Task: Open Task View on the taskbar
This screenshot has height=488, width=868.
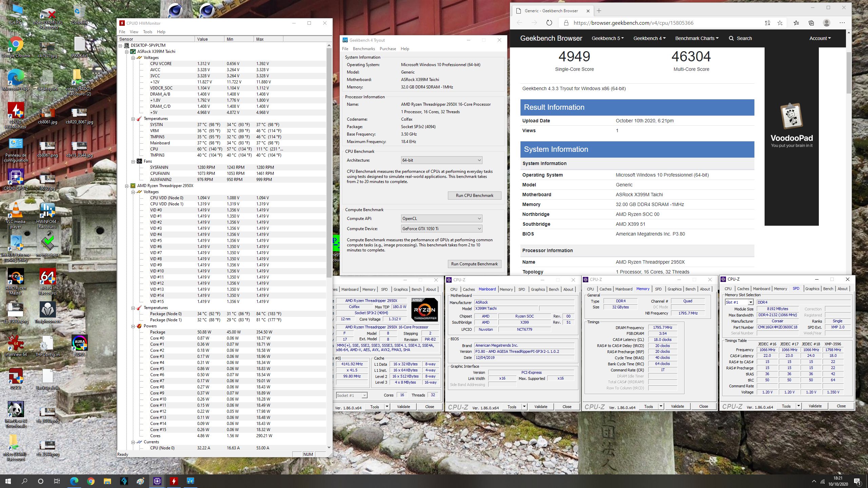Action: (57, 481)
